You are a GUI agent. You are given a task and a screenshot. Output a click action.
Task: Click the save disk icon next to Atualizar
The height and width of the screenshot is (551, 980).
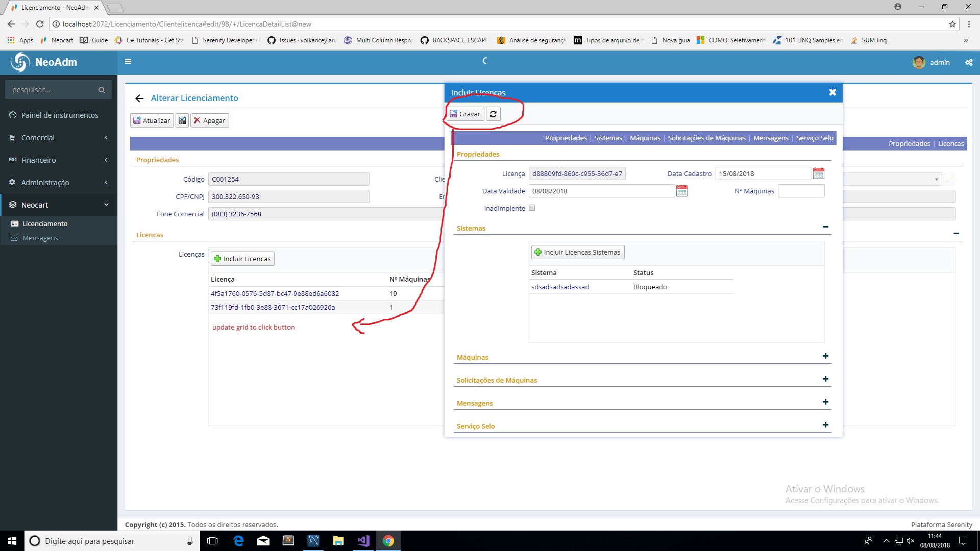click(182, 120)
